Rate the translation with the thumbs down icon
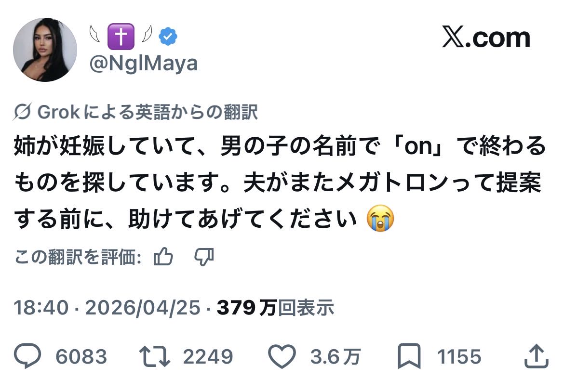This screenshot has width=564, height=392. coord(204,257)
